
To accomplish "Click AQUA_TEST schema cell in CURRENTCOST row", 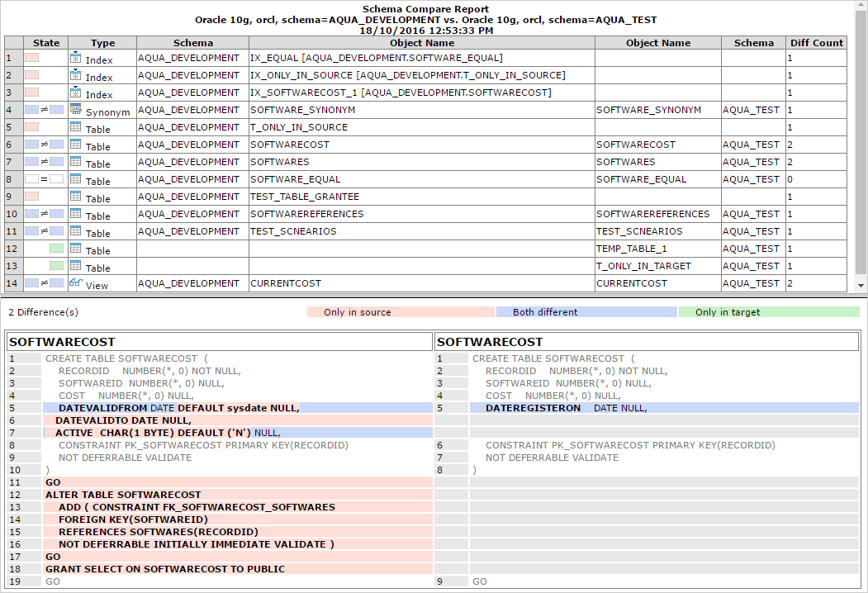I will click(x=753, y=283).
